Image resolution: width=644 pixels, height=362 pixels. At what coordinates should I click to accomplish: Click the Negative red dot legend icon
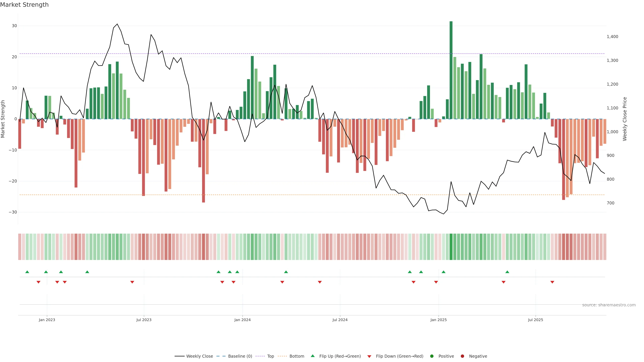(462, 356)
